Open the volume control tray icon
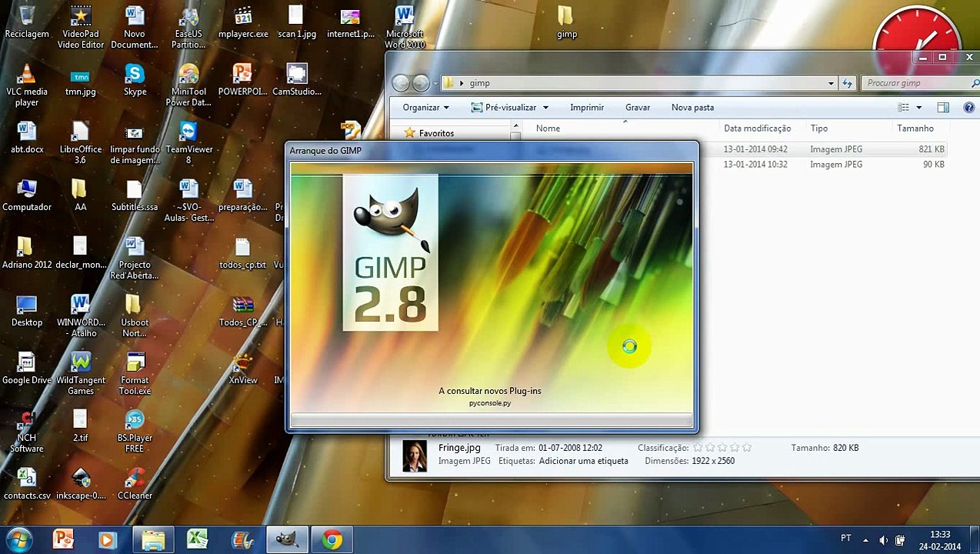The height and width of the screenshot is (554, 980). [883, 540]
